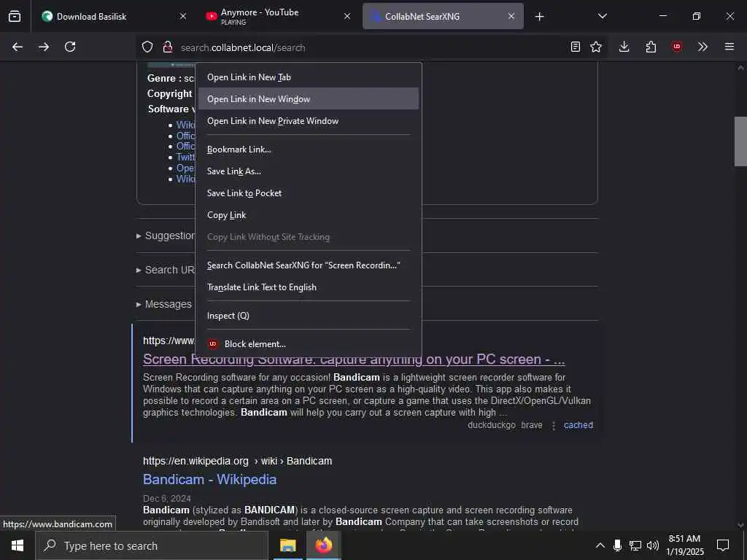Viewport: 747px width, 560px height.
Task: Click the site security padlock icon
Action: [168, 47]
